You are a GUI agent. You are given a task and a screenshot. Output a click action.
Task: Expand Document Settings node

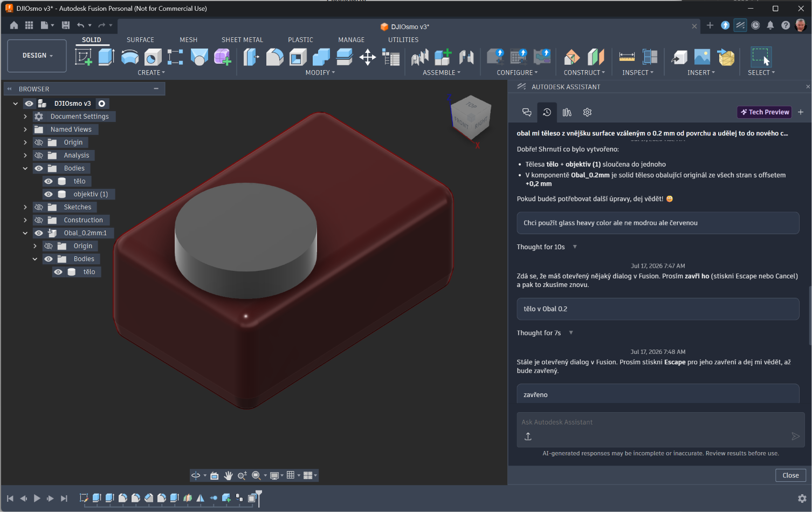[25, 117]
